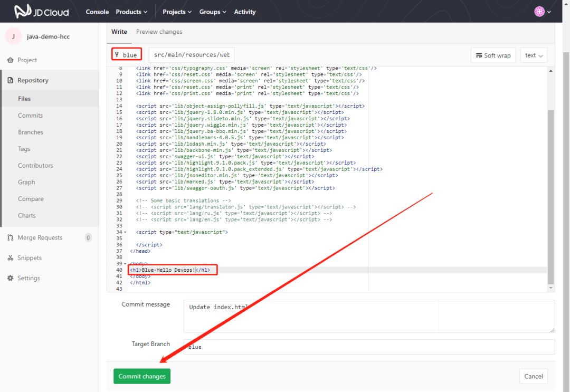Click the Snippets scissors icon
This screenshot has width=570, height=392.
point(10,258)
